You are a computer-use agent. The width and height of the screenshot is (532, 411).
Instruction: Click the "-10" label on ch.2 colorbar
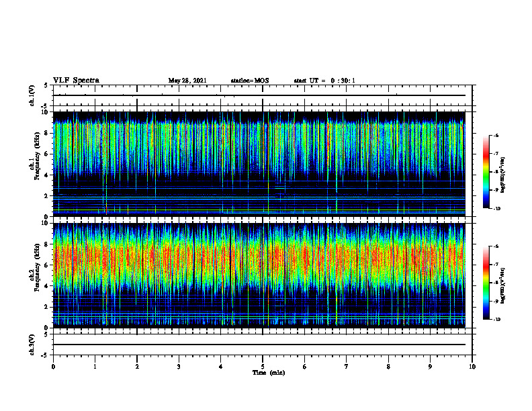point(496,320)
